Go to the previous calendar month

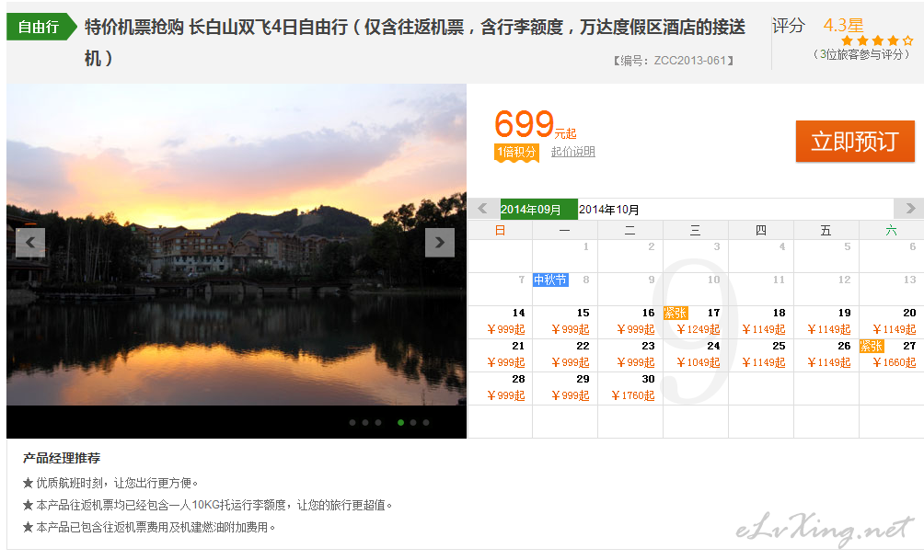(x=482, y=209)
